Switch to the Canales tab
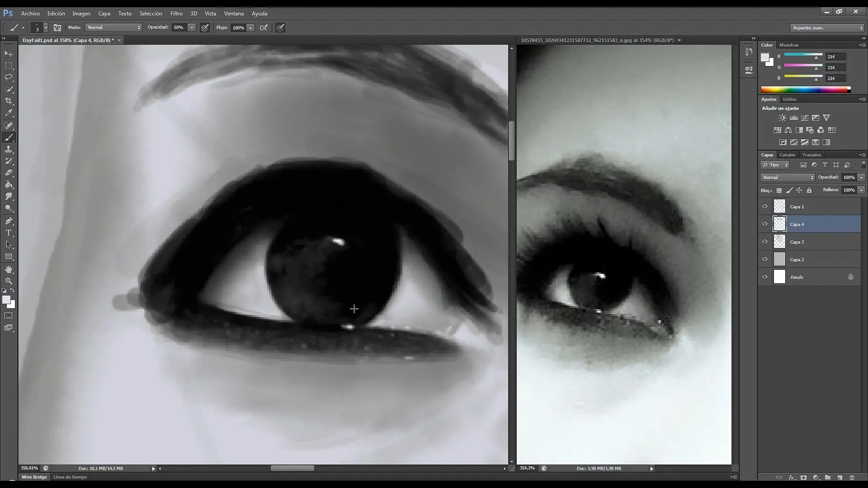Screen dimensions: 868x488 point(788,155)
